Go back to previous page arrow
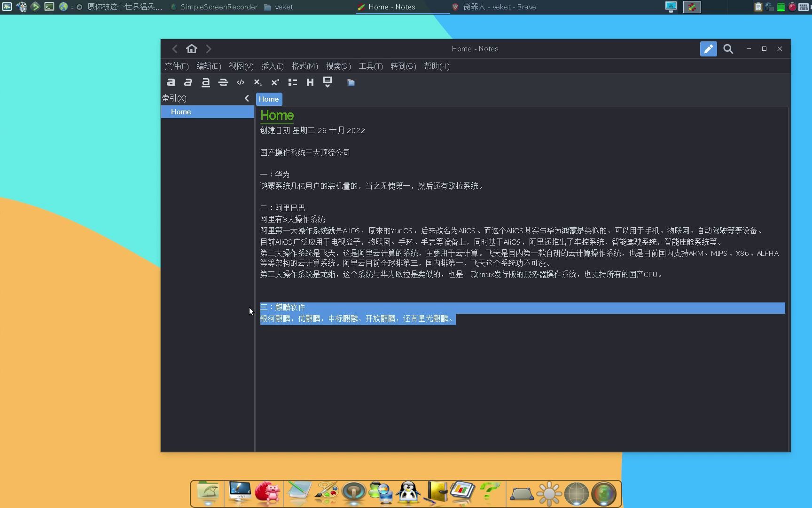 [175, 49]
